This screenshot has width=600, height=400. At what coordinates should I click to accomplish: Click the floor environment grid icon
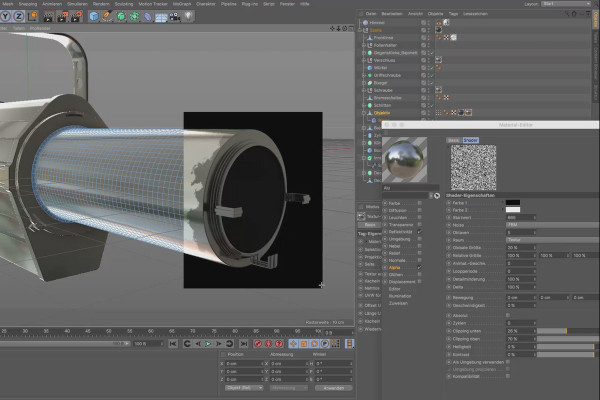point(161,17)
